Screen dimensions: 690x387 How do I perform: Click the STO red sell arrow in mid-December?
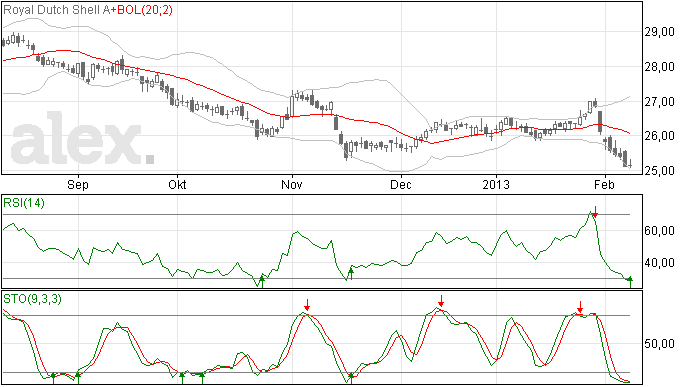pos(441,301)
